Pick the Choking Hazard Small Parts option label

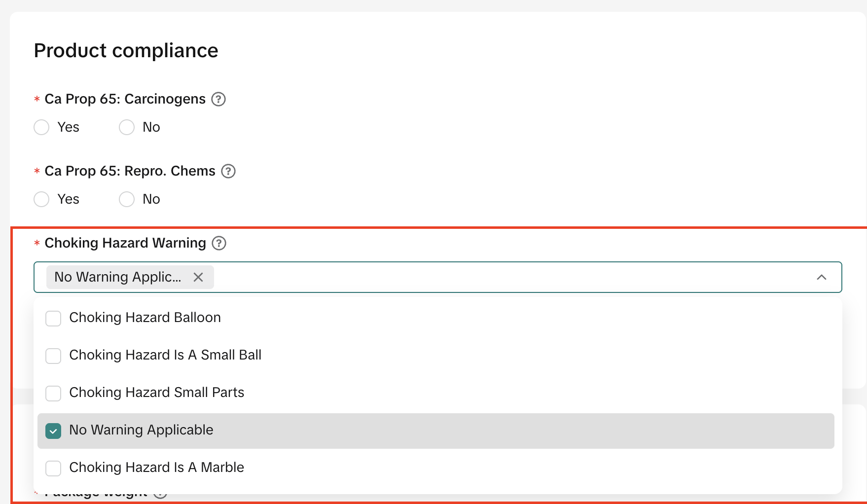156,393
